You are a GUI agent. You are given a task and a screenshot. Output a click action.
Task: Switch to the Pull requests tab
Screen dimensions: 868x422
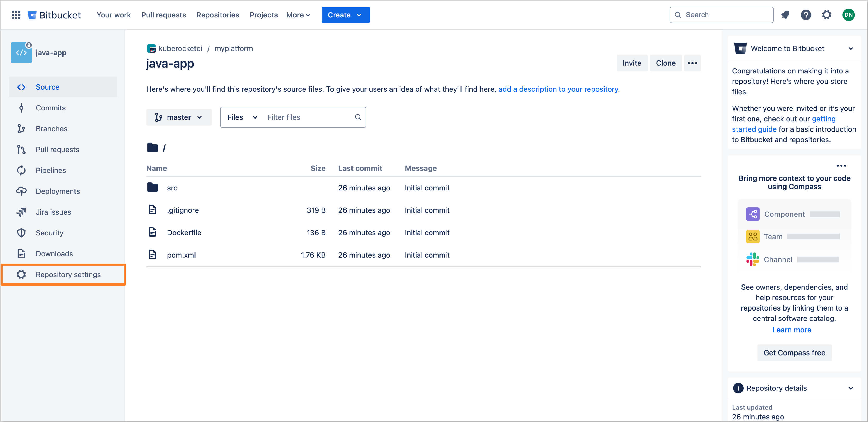(163, 15)
